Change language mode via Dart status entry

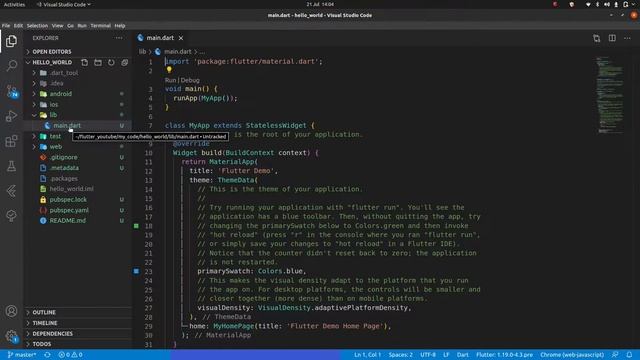point(462,355)
